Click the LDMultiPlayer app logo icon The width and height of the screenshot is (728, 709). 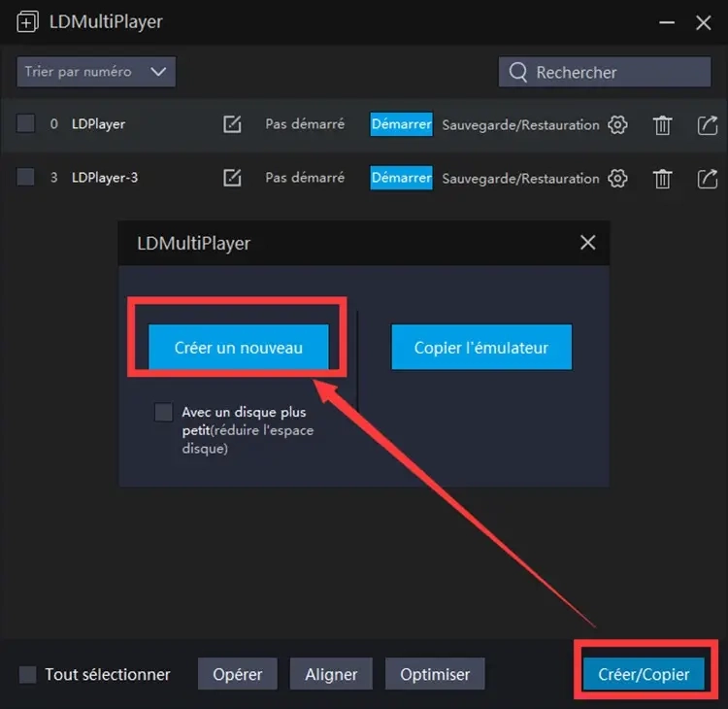click(x=27, y=21)
